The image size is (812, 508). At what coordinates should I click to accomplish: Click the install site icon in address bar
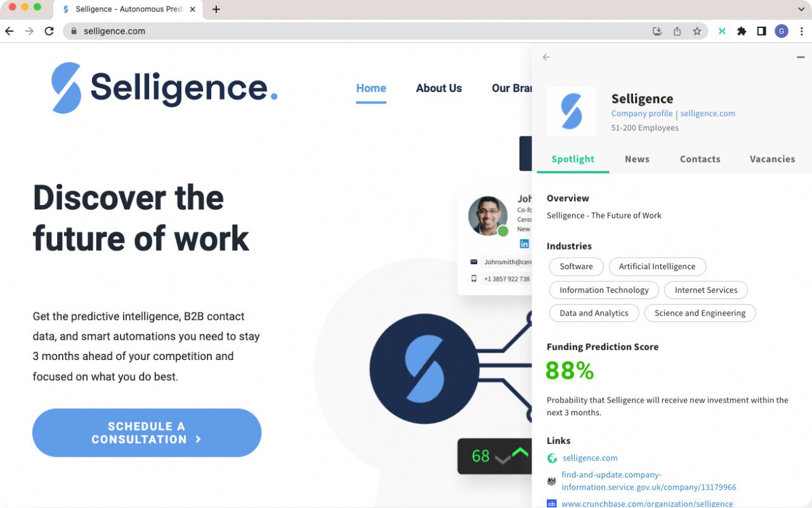657,30
